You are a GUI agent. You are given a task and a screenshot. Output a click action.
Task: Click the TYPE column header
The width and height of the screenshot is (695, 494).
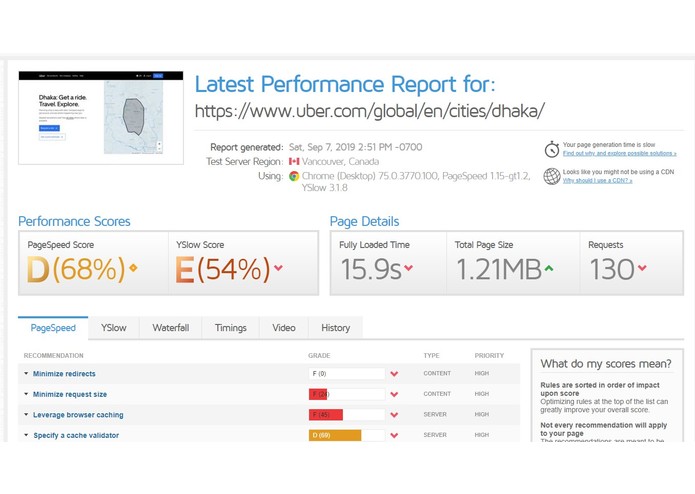coord(431,356)
